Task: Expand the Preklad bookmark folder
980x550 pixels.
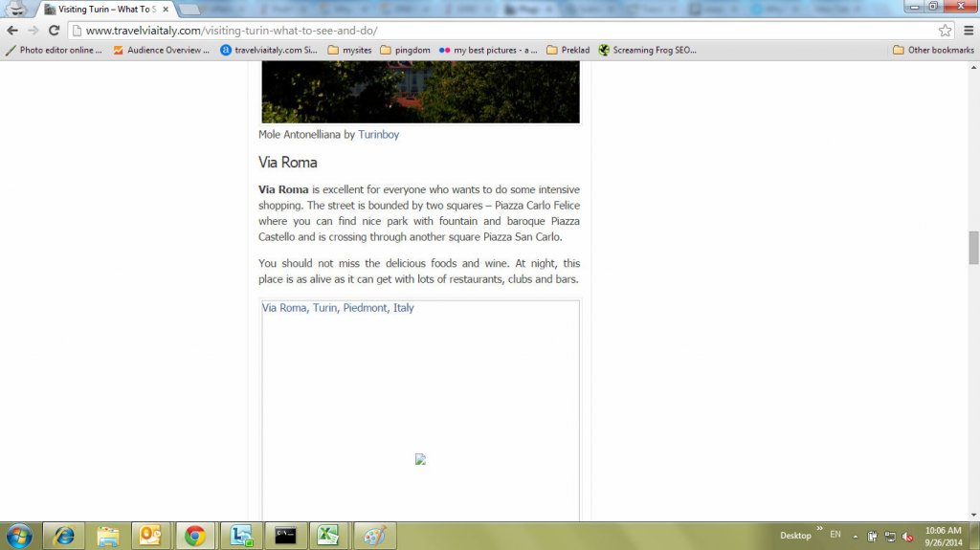Action: (x=568, y=50)
